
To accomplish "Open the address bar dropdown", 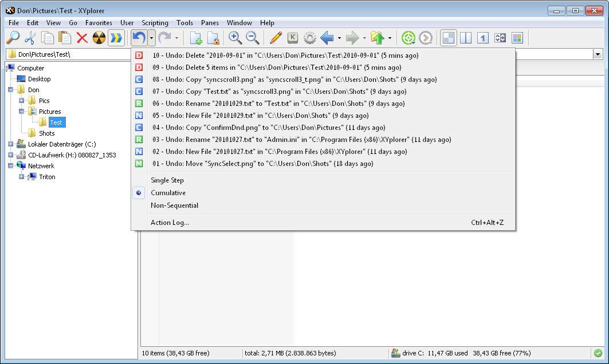I will click(598, 54).
